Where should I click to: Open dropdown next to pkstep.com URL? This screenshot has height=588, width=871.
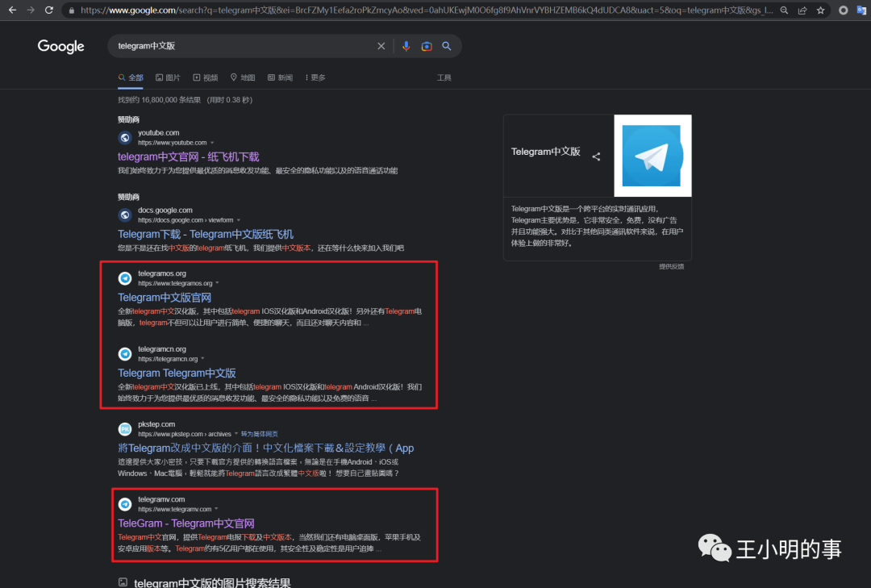coord(236,434)
